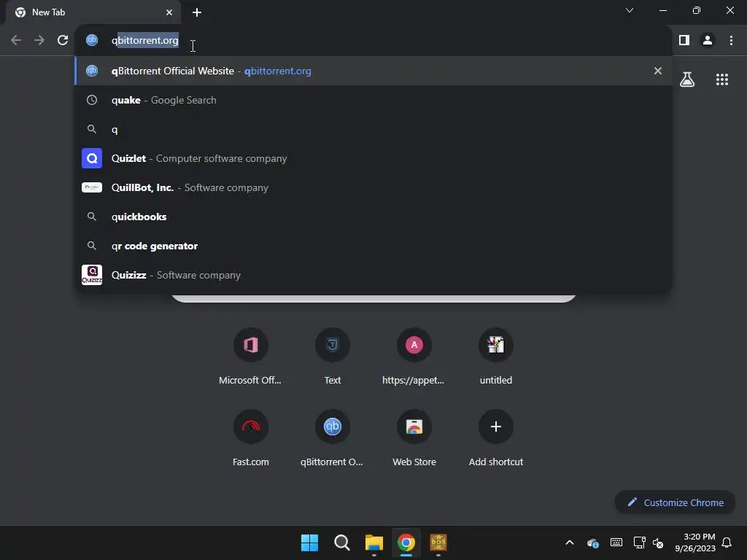Choose the quickbooks search suggestion
The height and width of the screenshot is (560, 747).
pyautogui.click(x=373, y=217)
